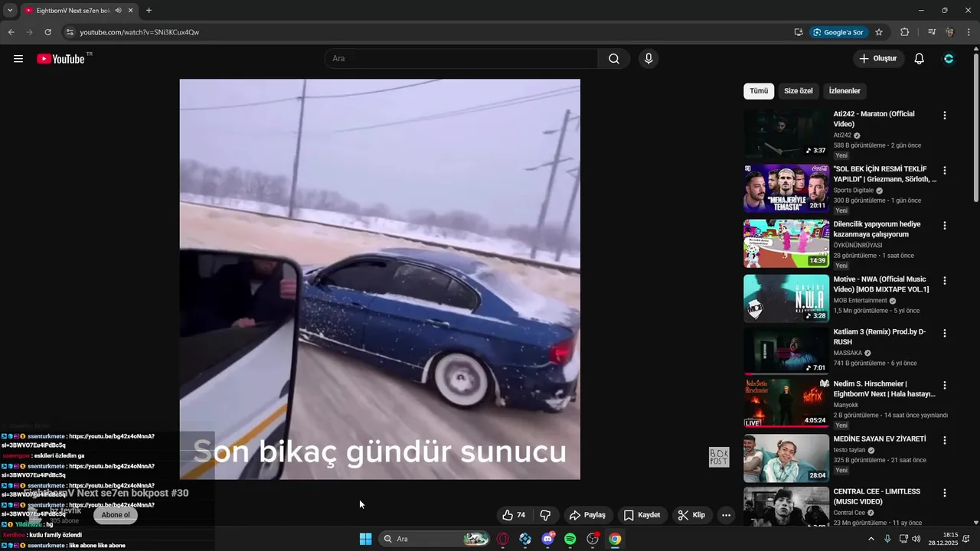This screenshot has height=551, width=980.
Task: Open options for Dilencilik yapıyorum video
Action: coord(944,226)
